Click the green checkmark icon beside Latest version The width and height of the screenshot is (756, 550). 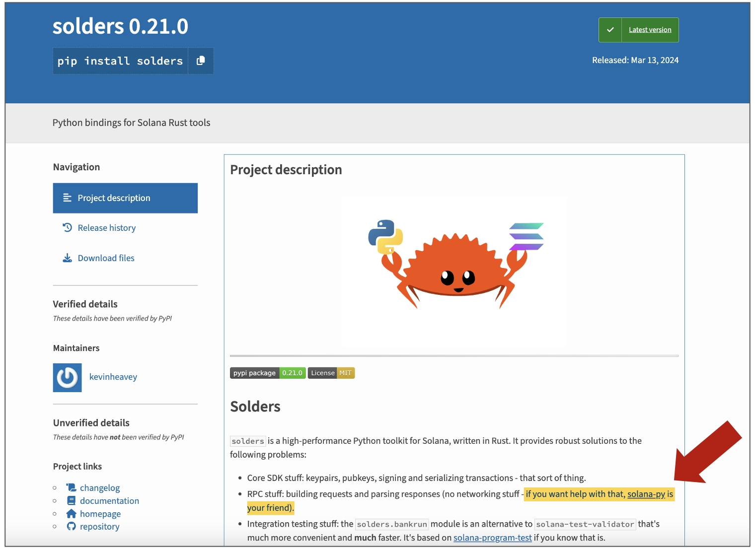(x=610, y=30)
